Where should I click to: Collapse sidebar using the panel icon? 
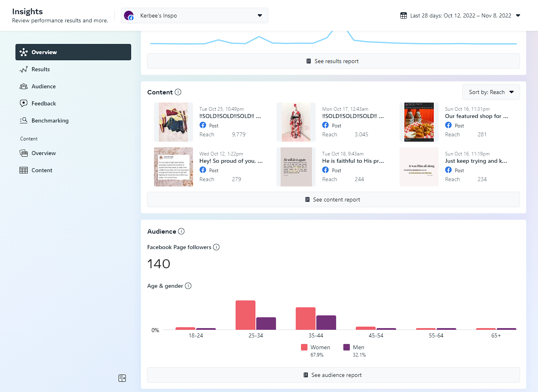[122, 378]
